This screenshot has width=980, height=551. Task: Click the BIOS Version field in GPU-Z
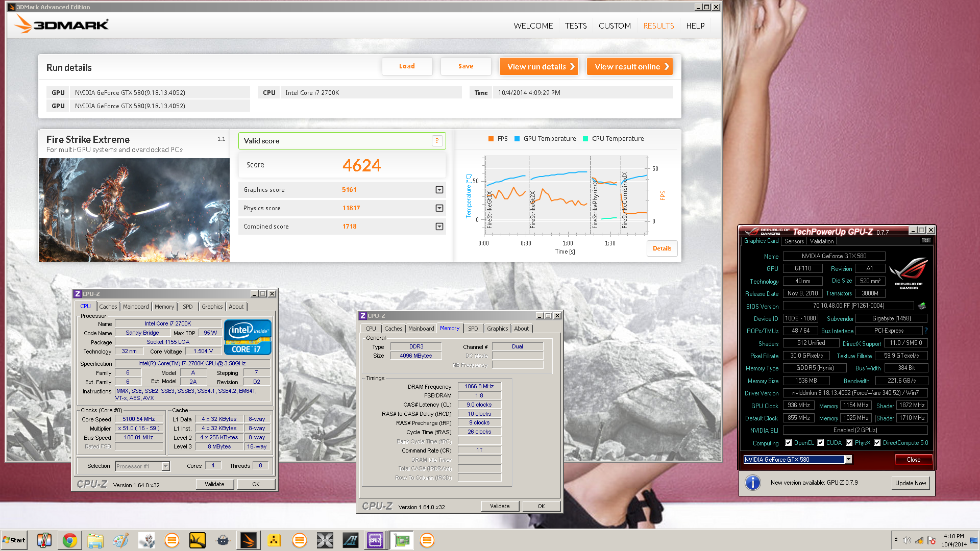pyautogui.click(x=848, y=306)
